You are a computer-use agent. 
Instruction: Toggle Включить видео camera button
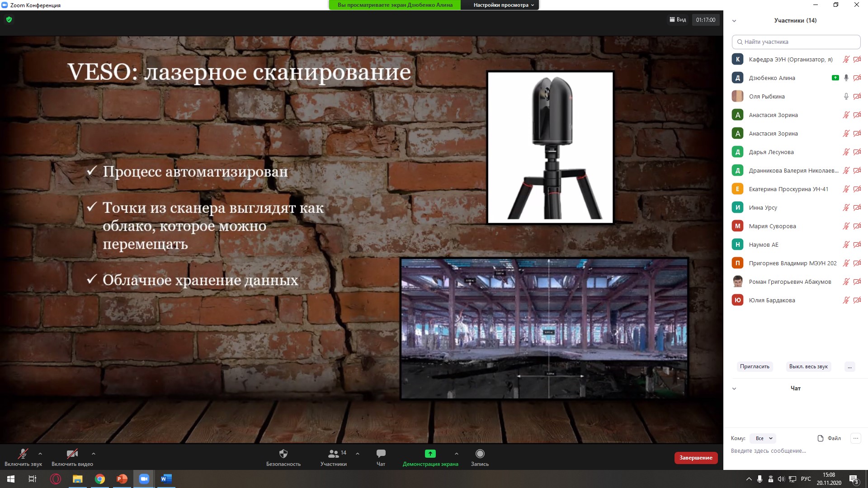pos(72,457)
